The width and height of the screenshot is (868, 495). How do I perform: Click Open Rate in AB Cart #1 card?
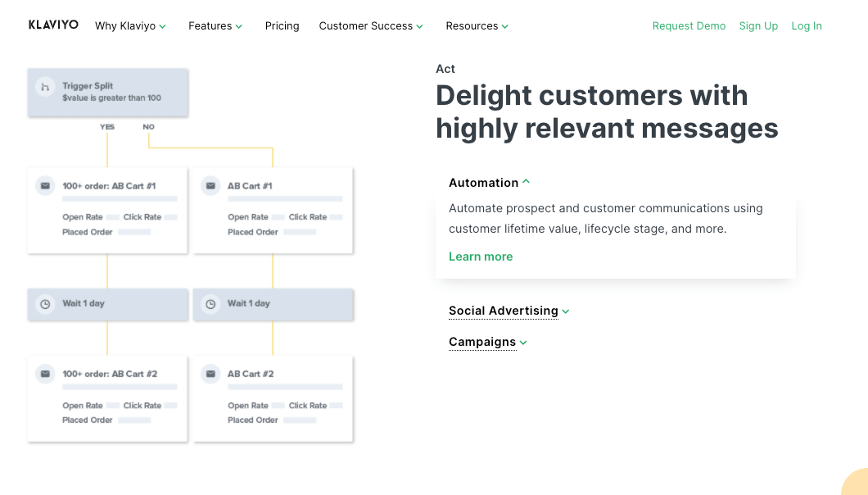tap(248, 217)
